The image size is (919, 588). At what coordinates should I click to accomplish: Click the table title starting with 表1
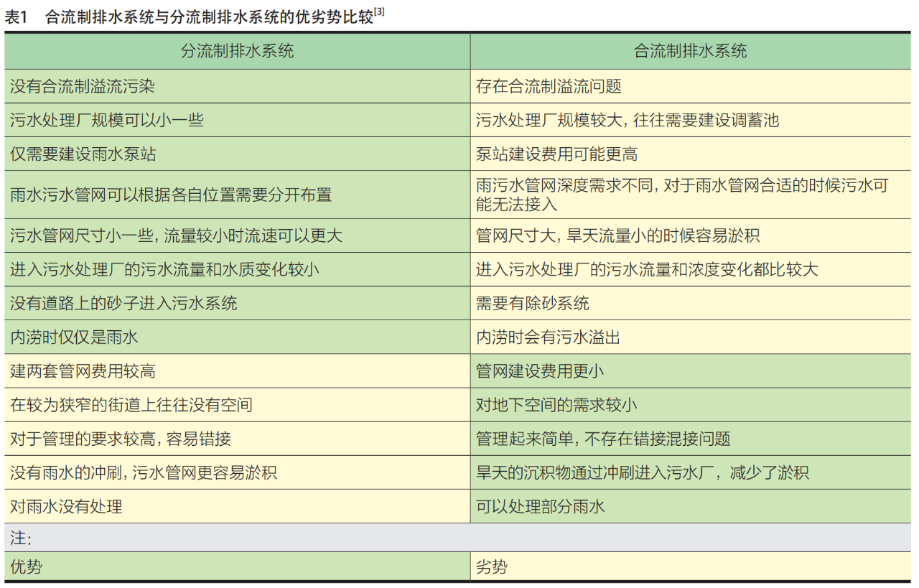coord(189,18)
